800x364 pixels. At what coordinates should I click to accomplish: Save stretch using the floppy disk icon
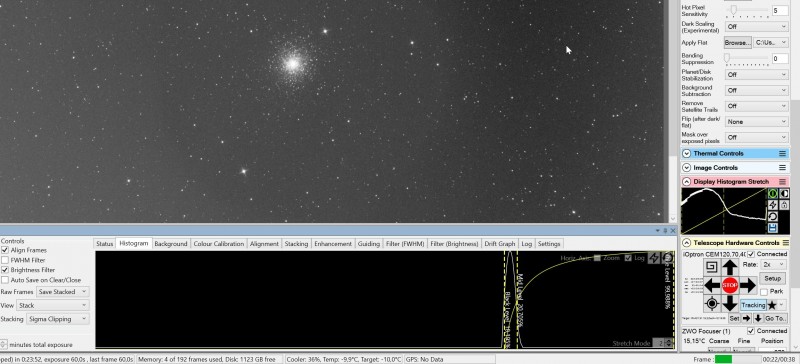coord(772,228)
